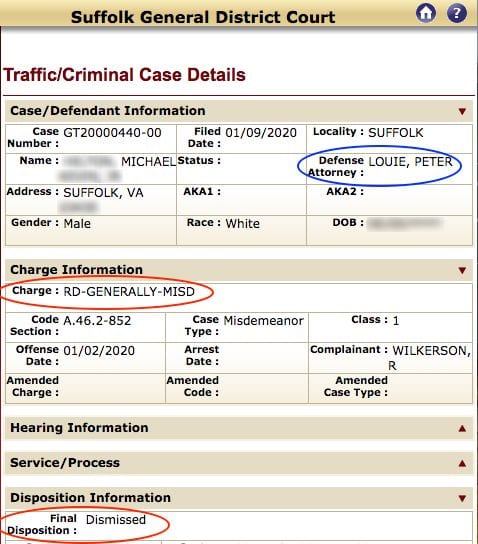Click the Suffolk General District Court title

coord(203,17)
